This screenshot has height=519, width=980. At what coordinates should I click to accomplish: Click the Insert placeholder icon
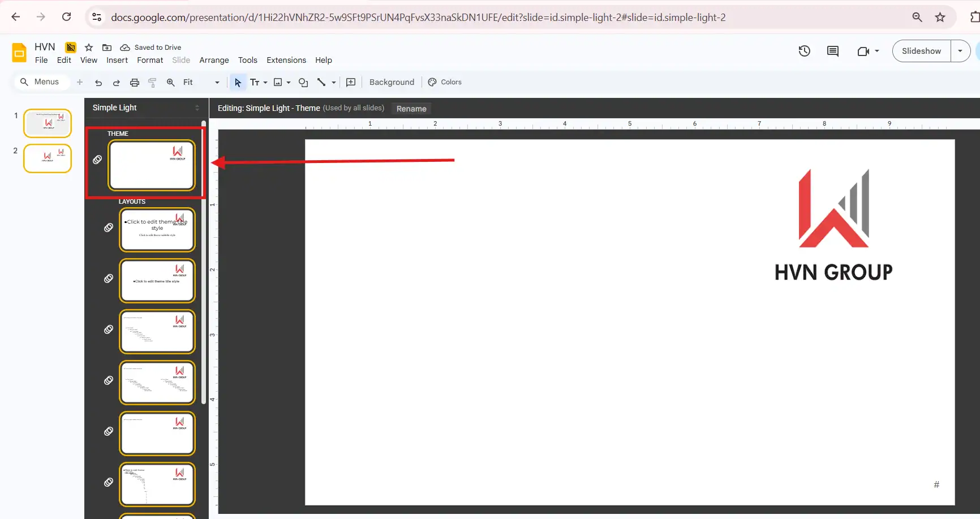pos(351,83)
